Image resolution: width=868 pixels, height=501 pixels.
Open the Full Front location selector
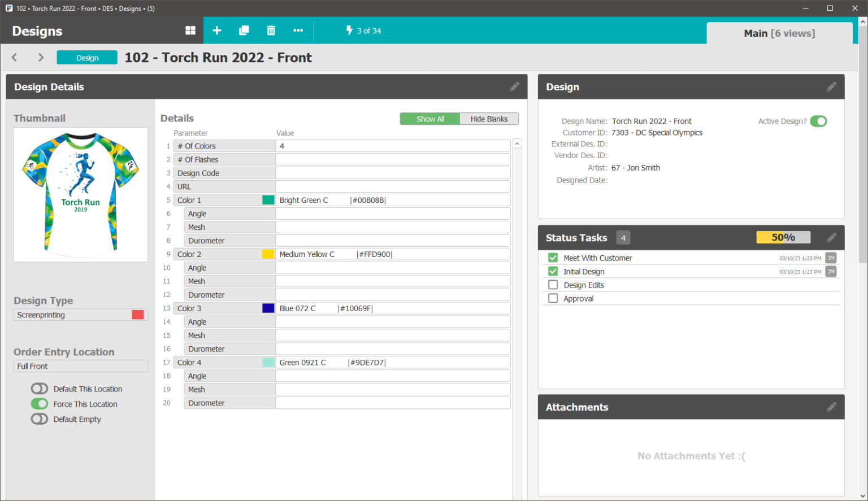tap(80, 366)
